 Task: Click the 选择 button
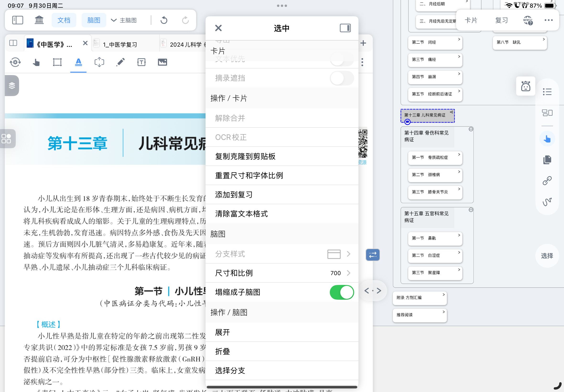(x=547, y=256)
